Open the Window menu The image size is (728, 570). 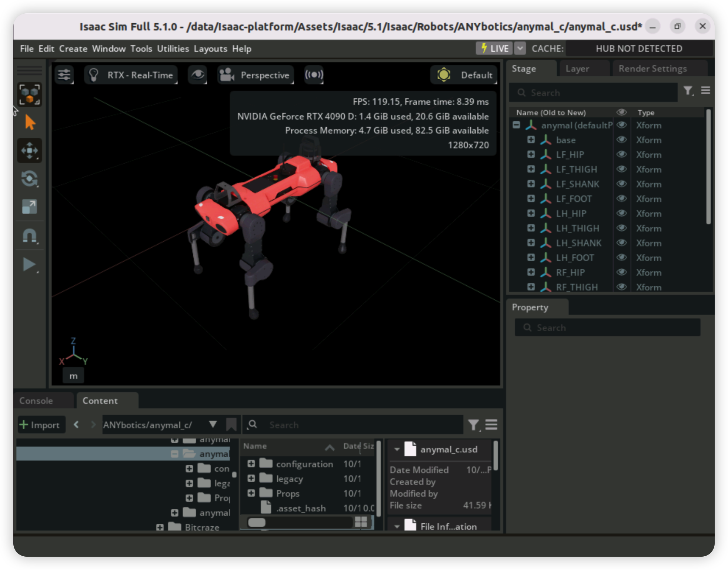108,48
